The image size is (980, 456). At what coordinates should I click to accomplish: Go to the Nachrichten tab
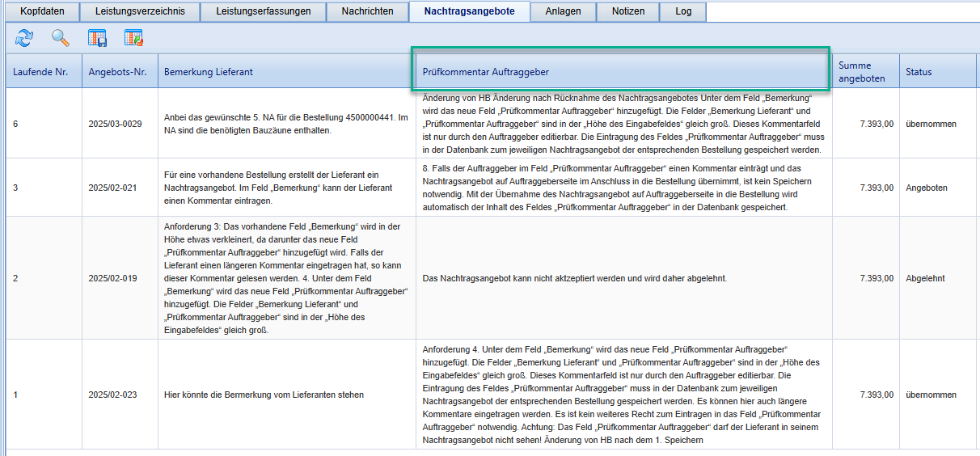pyautogui.click(x=367, y=11)
